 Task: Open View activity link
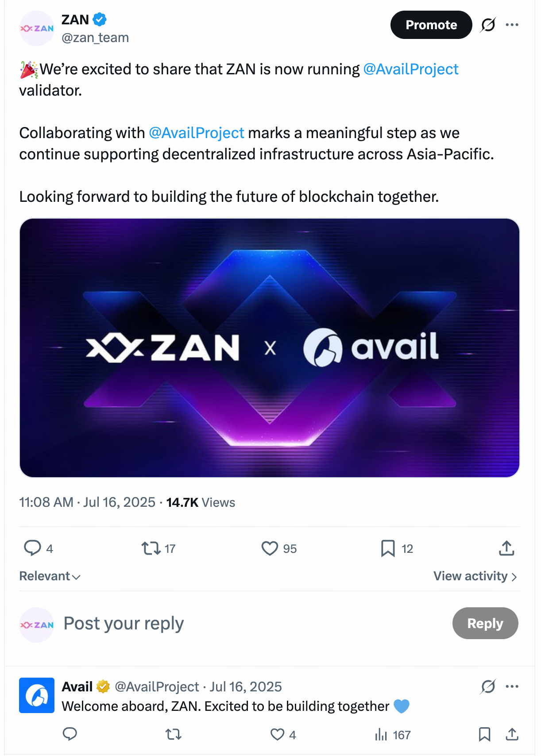pyautogui.click(x=475, y=576)
